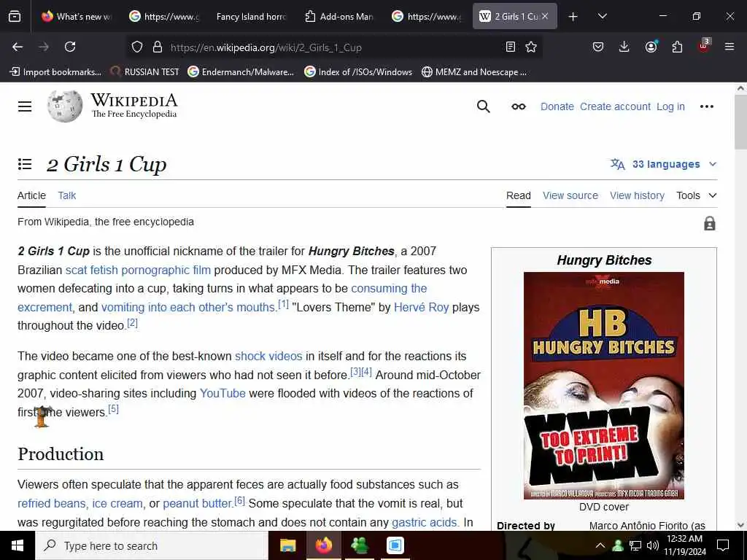
Task: Open Hervé Roy link
Action: (421, 307)
